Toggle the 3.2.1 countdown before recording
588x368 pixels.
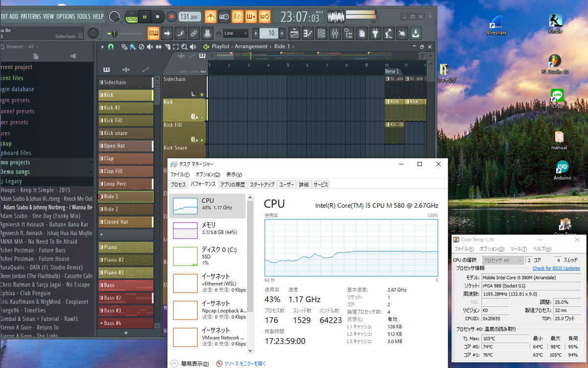coord(238,17)
